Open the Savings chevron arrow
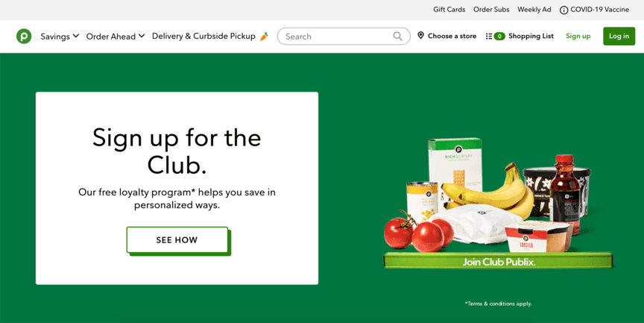This screenshot has width=644, height=323. point(76,36)
